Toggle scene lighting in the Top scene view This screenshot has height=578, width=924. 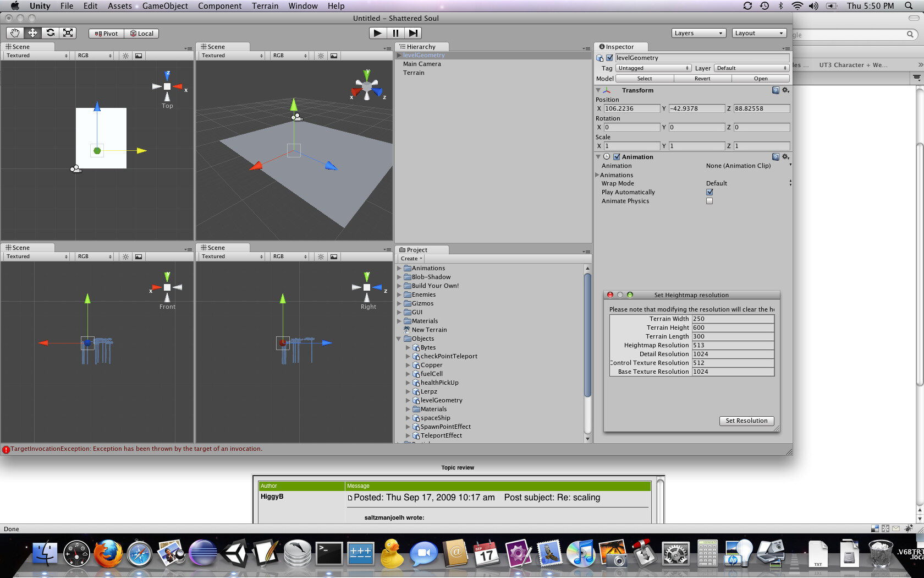pyautogui.click(x=125, y=56)
